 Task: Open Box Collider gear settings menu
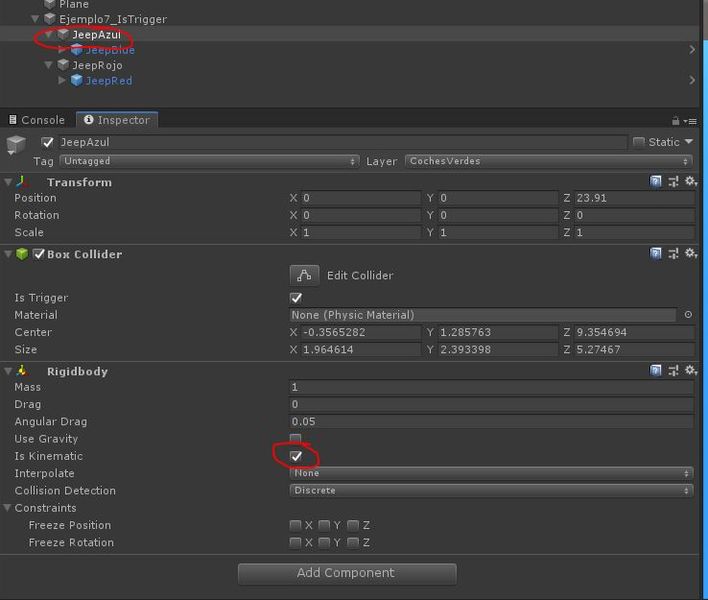pyautogui.click(x=690, y=253)
